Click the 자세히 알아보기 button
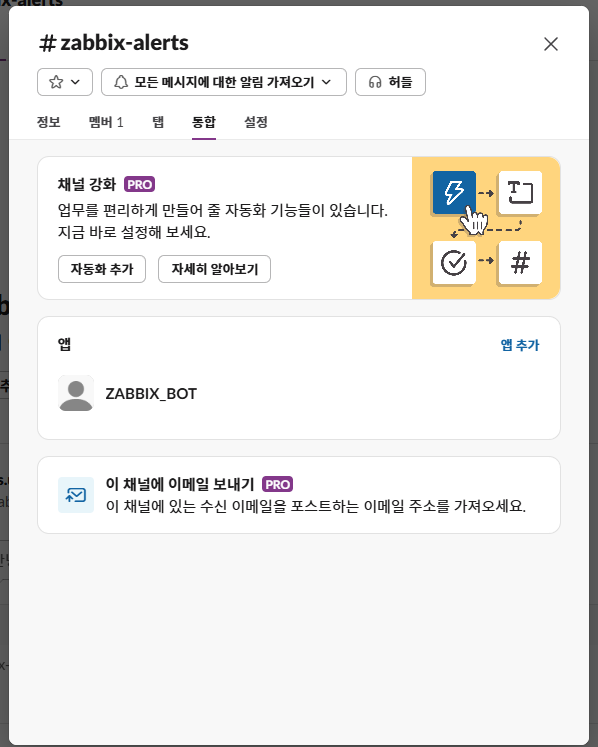This screenshot has width=598, height=747. [x=214, y=269]
